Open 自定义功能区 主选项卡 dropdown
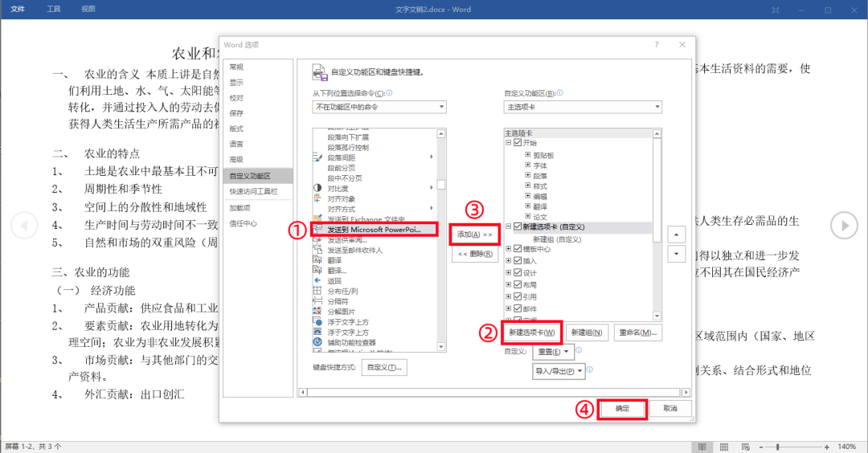 coord(583,107)
